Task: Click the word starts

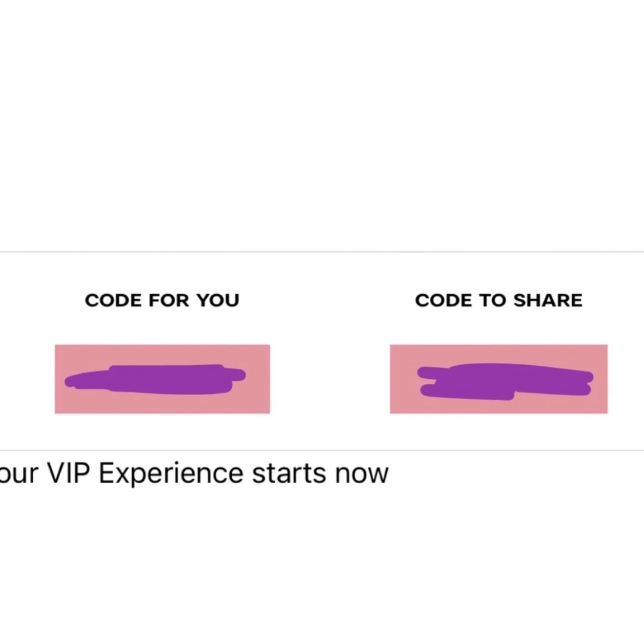Action: (289, 474)
